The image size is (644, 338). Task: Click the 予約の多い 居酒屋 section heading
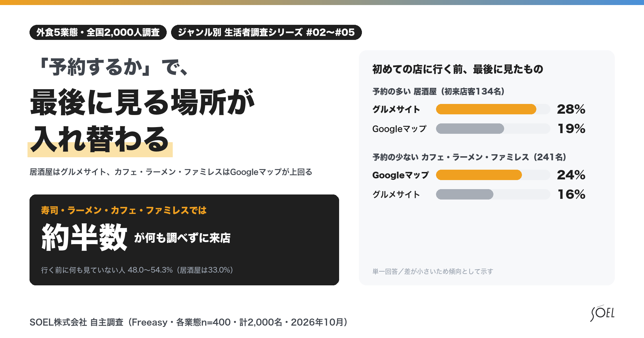tap(439, 92)
